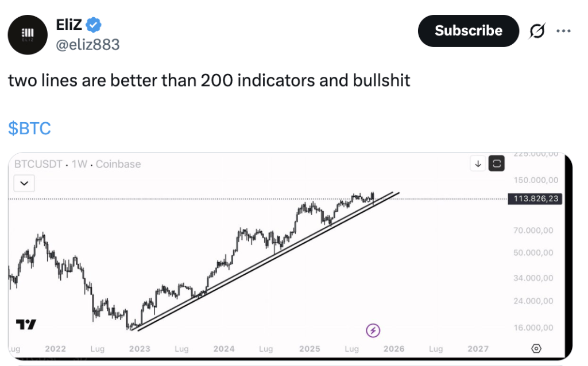Open the BTCUSDT symbol selector

coord(38,164)
